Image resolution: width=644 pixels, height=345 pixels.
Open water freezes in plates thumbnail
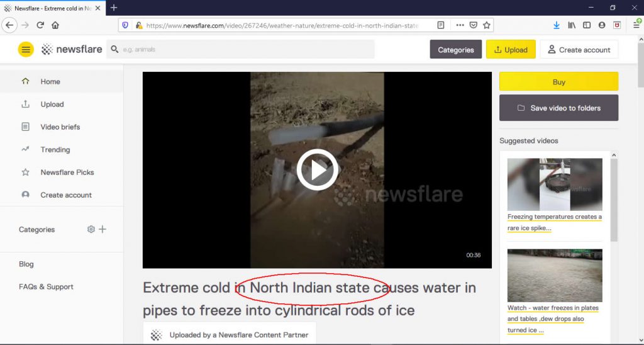[555, 276]
